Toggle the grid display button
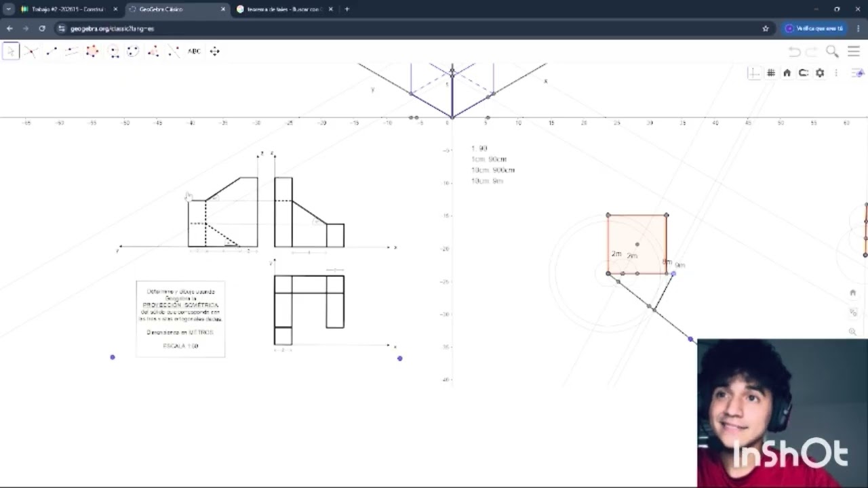The height and width of the screenshot is (488, 868). (771, 73)
